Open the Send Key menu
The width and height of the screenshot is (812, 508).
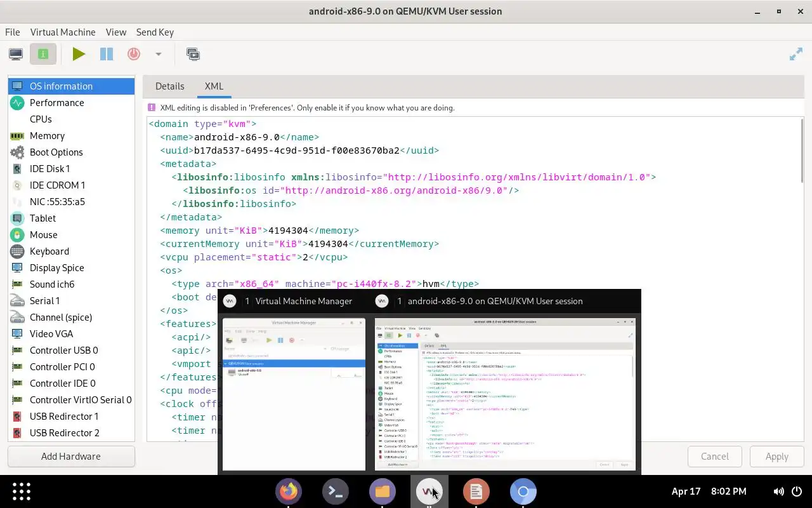tap(155, 32)
